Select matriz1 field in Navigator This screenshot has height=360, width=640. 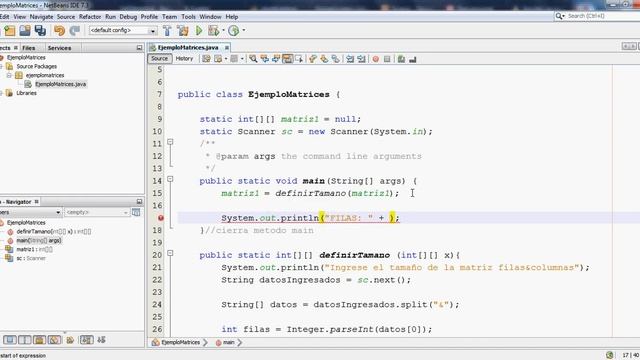coord(34,249)
